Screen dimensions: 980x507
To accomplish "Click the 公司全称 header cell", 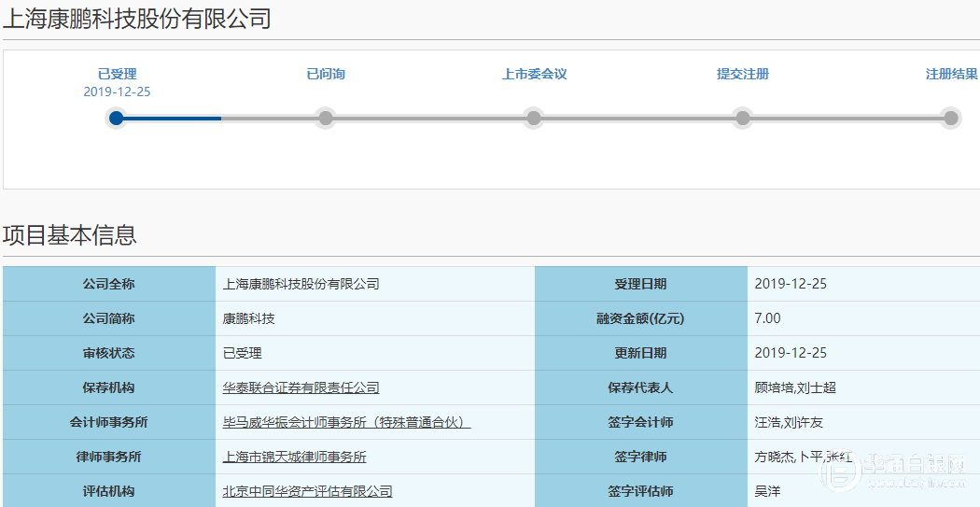I will point(109,284).
